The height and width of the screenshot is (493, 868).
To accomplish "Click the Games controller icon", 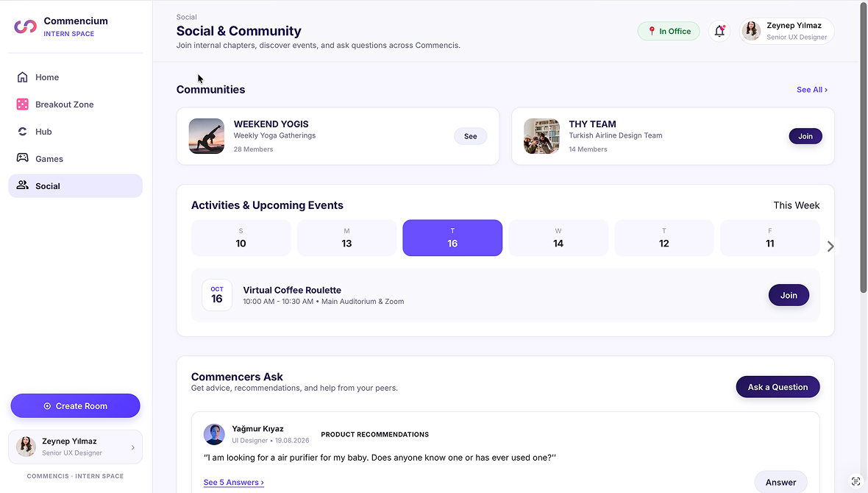I will pos(22,158).
